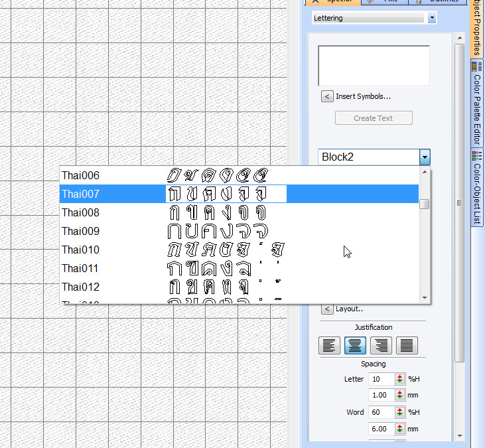This screenshot has width=485, height=448.
Task: Click the Letter spacing %H field
Action: click(381, 379)
